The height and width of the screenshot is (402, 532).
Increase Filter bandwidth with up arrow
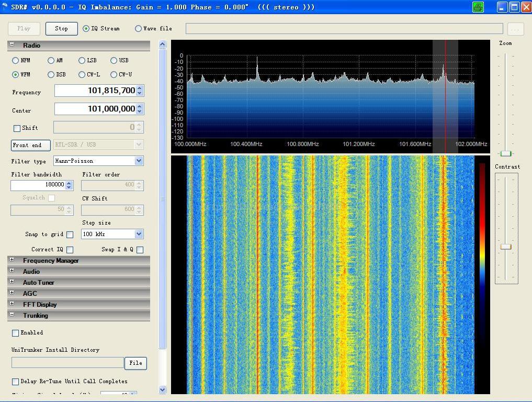click(69, 183)
